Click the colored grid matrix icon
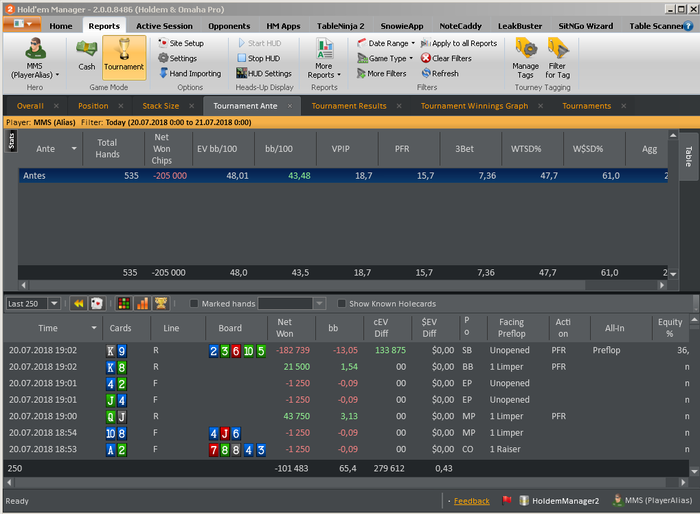Viewport: 700px width, 514px height. (x=124, y=304)
